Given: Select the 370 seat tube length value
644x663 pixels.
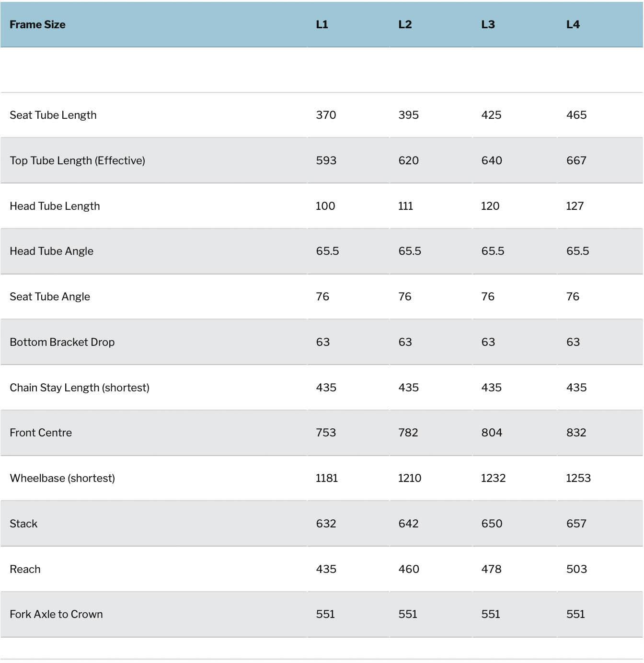Looking at the screenshot, I should click(326, 115).
